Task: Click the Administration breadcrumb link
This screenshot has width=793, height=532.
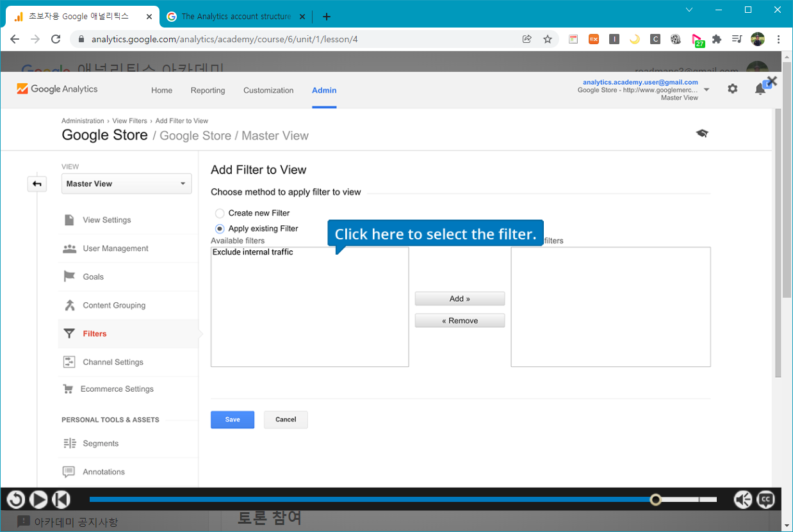Action: [x=83, y=120]
